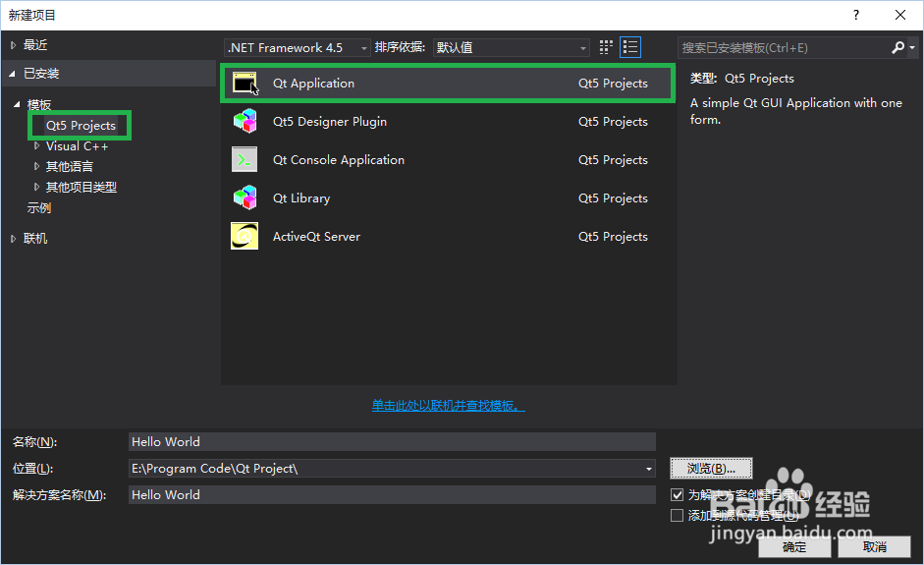Image resolution: width=924 pixels, height=565 pixels.
Task: Select the Qt Library cubes icon
Action: click(245, 198)
